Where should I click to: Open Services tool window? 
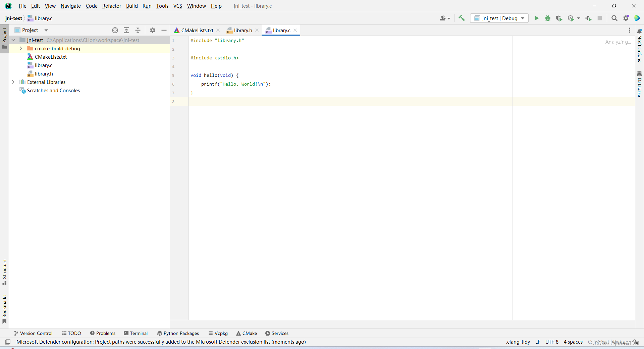tap(277, 333)
